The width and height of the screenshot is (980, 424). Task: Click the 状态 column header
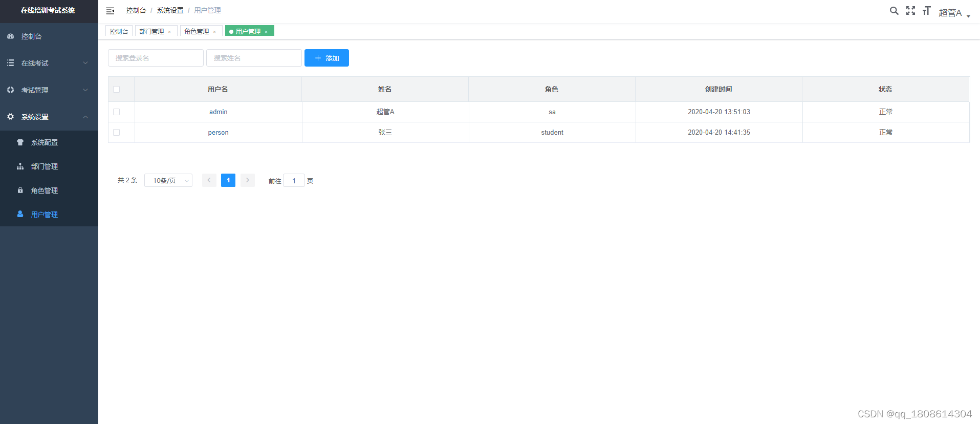[885, 89]
